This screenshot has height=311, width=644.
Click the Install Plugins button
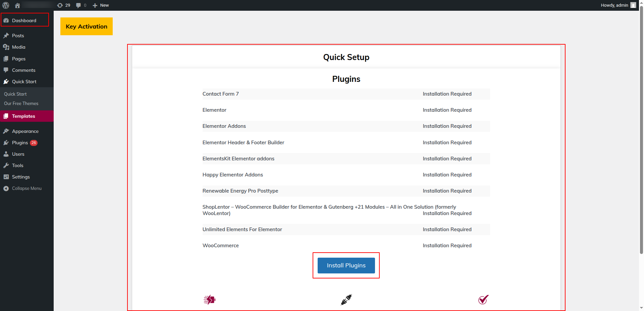pyautogui.click(x=346, y=265)
